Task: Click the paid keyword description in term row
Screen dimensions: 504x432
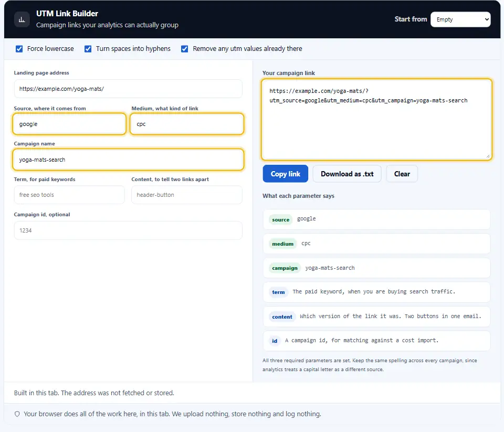Action: (374, 292)
